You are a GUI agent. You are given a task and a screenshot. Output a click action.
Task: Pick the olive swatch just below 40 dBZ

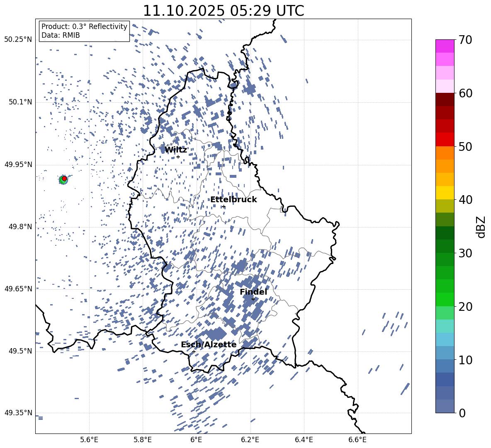[x=445, y=206]
